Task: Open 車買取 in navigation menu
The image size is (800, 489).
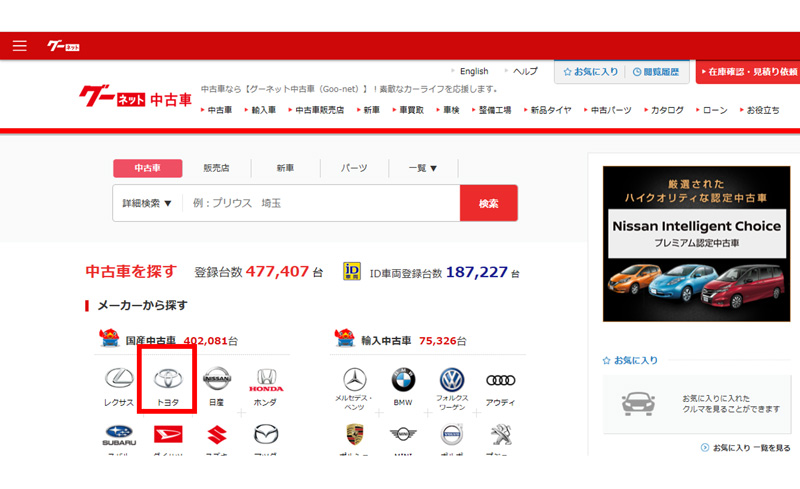Action: (x=411, y=110)
